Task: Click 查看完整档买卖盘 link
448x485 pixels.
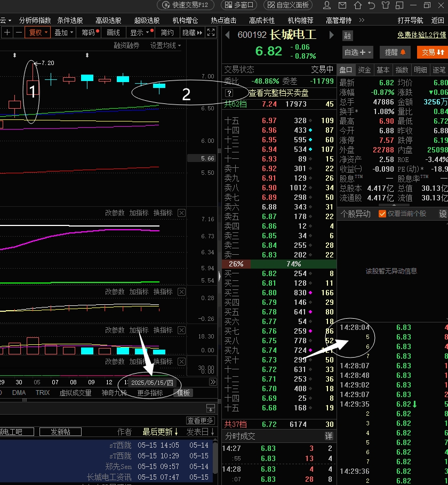Action: point(278,93)
